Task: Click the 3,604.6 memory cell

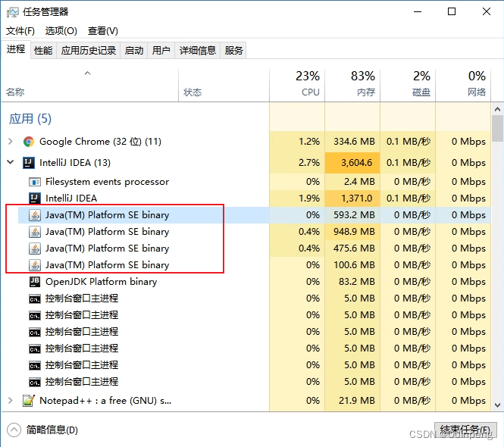Action: click(352, 163)
